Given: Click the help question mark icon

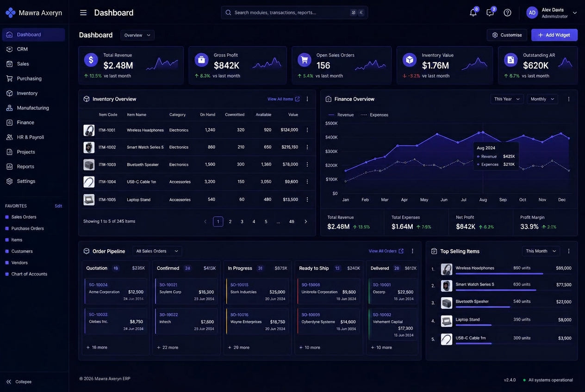Looking at the screenshot, I should [507, 12].
